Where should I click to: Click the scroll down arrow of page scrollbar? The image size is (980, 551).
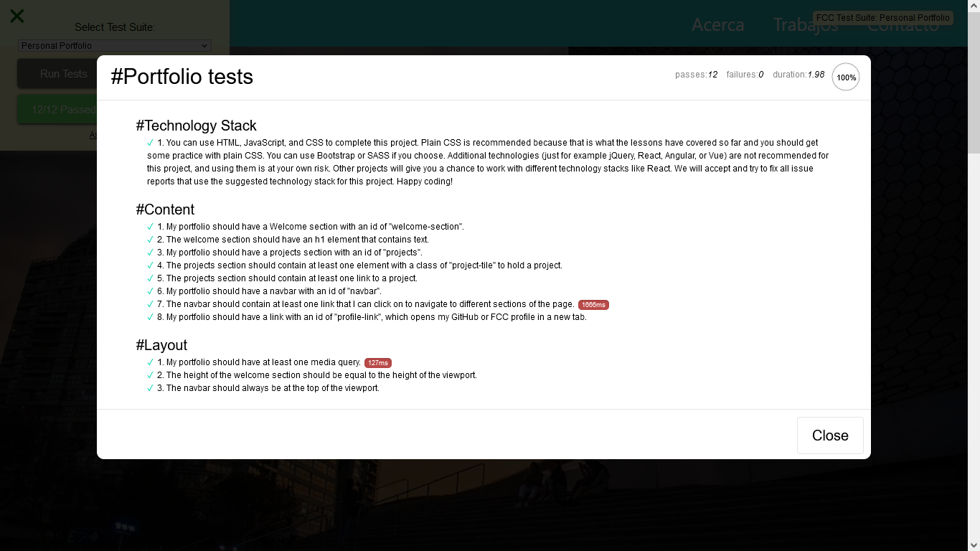974,545
